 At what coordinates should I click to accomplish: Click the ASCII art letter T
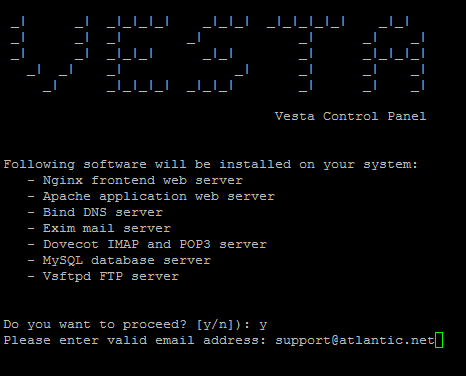306,54
